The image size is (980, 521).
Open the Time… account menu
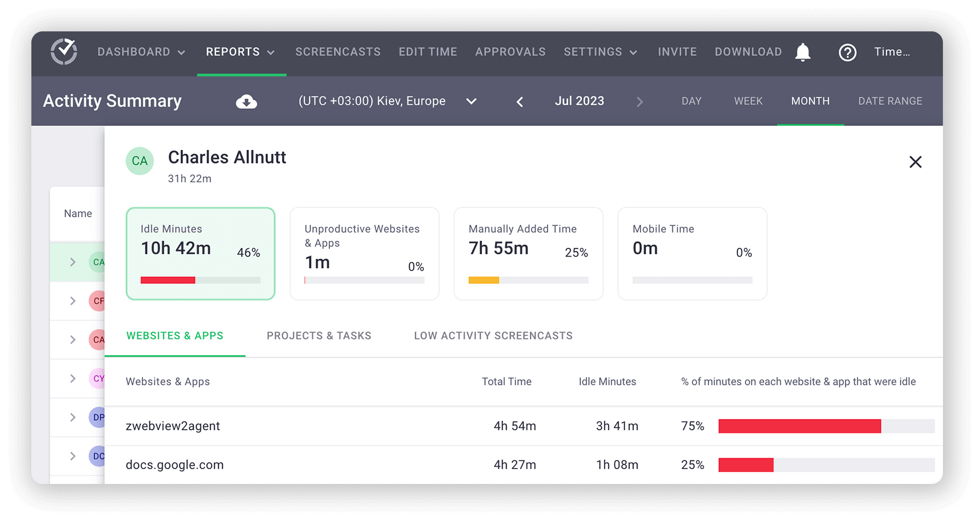892,52
